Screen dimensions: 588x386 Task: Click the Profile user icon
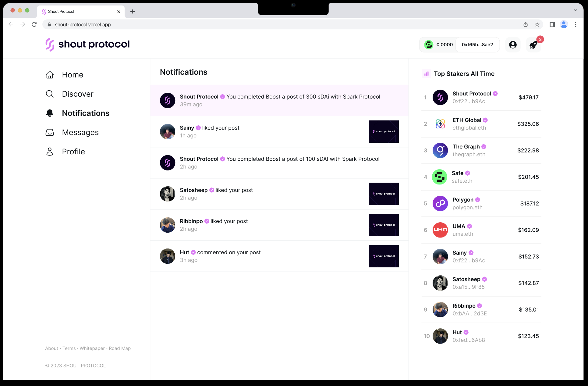[50, 151]
